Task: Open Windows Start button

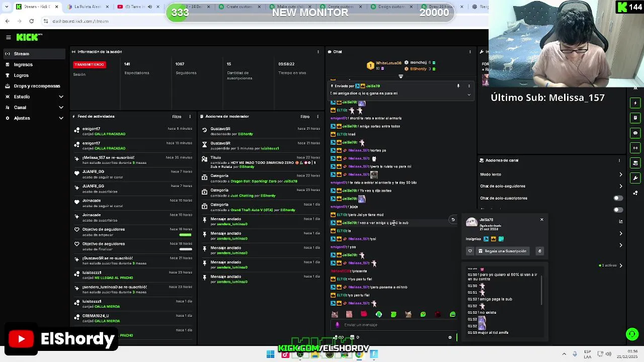Action: coord(270,354)
